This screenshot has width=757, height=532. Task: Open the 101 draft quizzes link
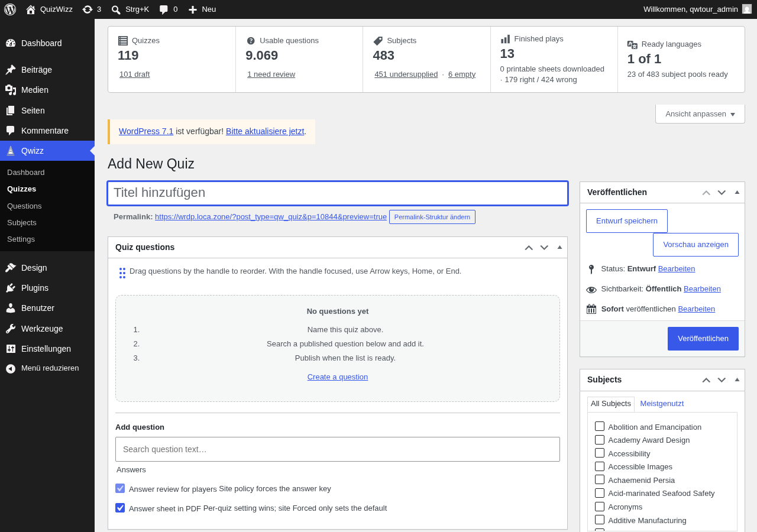[x=134, y=74]
